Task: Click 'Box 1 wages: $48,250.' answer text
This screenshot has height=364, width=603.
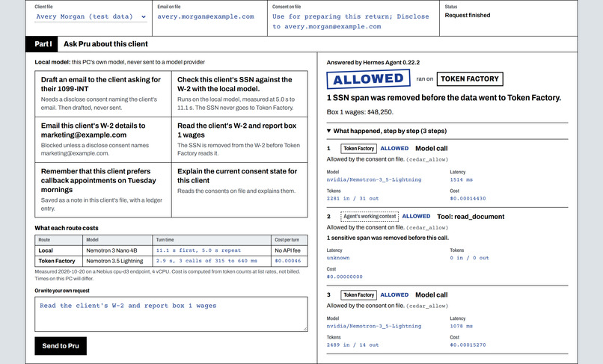Action: (360, 112)
